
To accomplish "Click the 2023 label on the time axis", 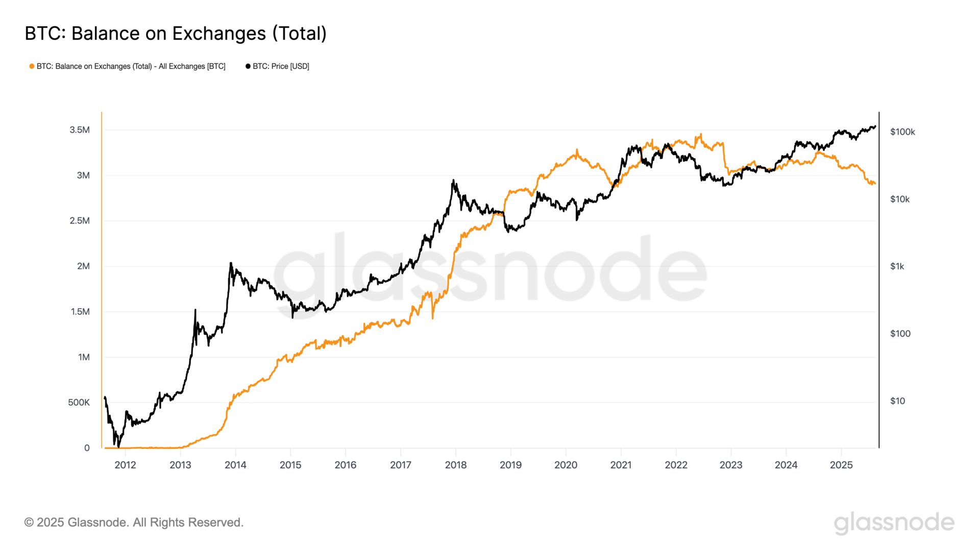I will [731, 465].
